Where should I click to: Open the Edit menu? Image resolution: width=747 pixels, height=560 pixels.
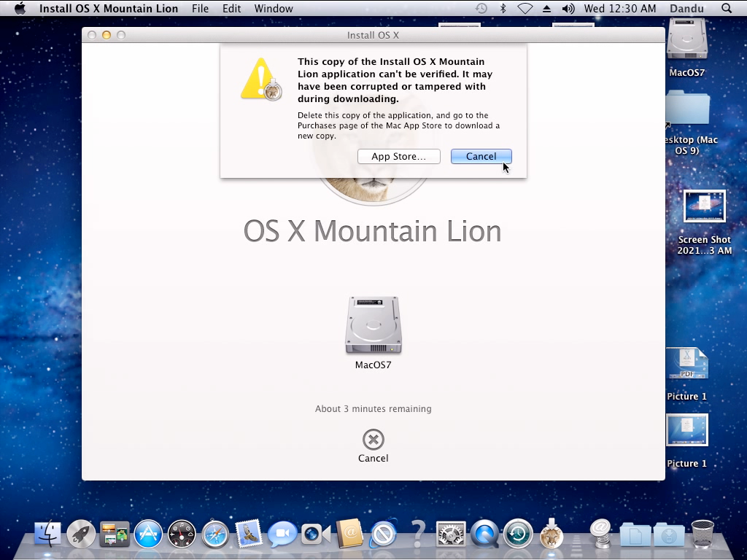coord(231,9)
